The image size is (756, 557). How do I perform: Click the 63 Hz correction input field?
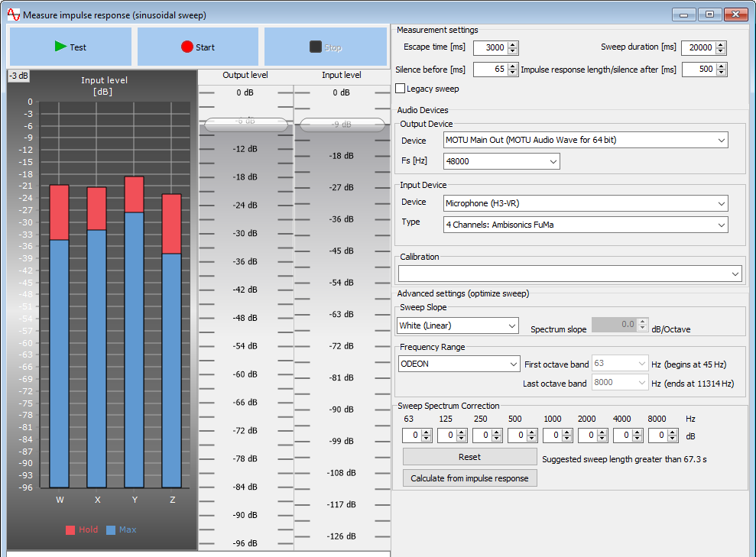point(412,436)
